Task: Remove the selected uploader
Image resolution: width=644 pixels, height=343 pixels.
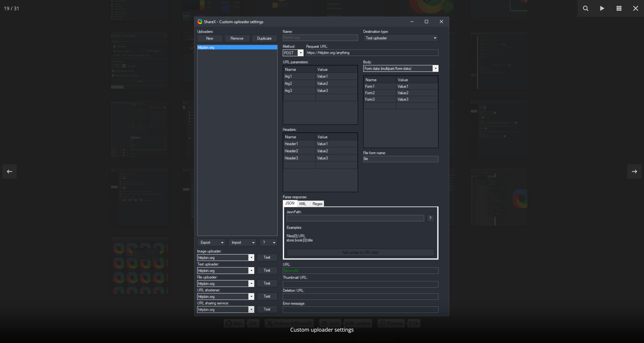Action: click(x=237, y=38)
